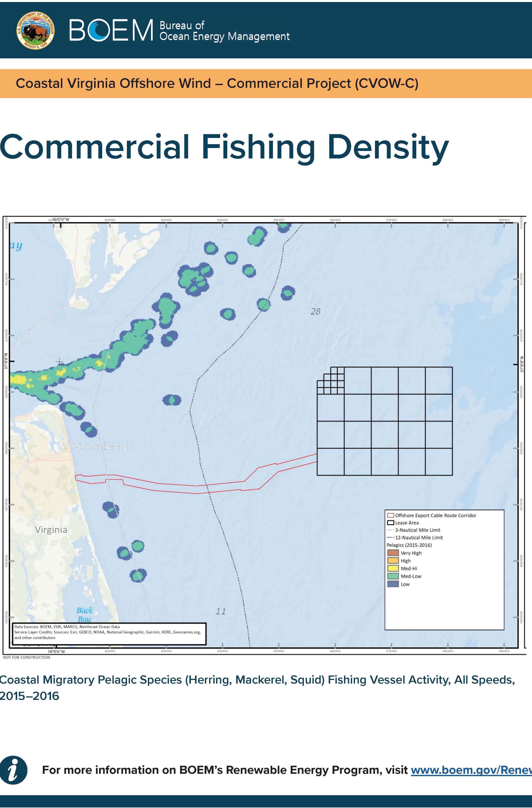Click 'Bureau of Ocean Energy Management' text
Screen dimensions: 532x808
click(225, 31)
